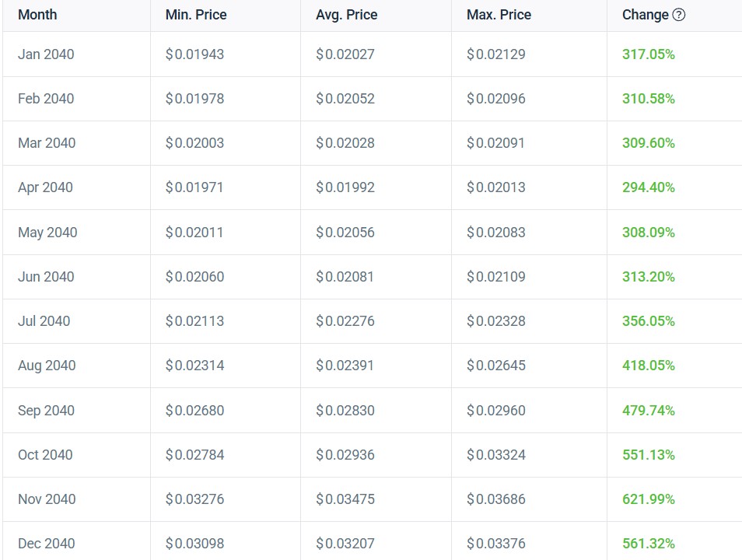Click the help icon beside Change header
Viewport: 742px width, 560px height.
[x=678, y=15]
